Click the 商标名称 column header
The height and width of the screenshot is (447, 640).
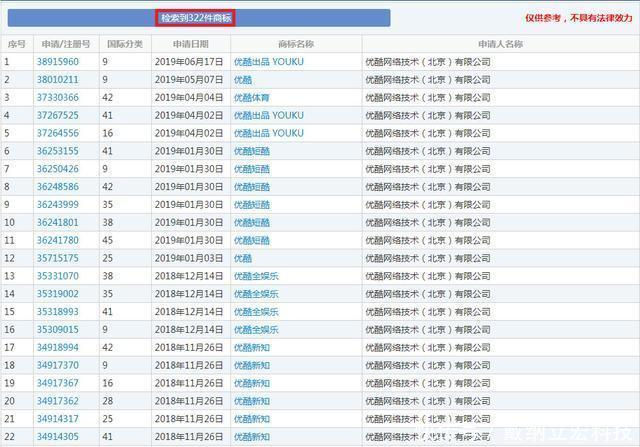(296, 44)
